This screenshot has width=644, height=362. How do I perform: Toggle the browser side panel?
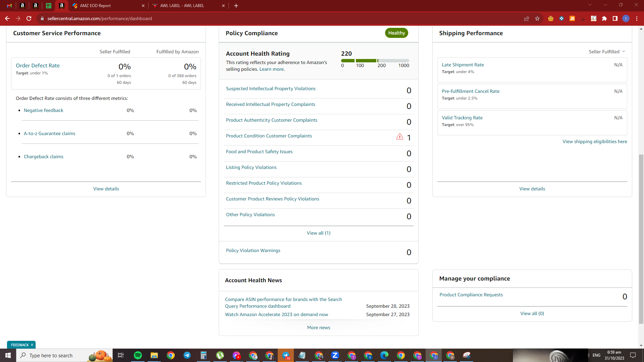click(x=615, y=18)
